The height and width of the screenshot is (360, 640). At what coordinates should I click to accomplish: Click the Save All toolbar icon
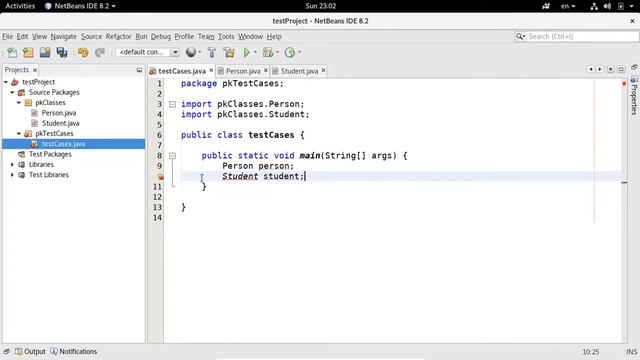(x=62, y=52)
